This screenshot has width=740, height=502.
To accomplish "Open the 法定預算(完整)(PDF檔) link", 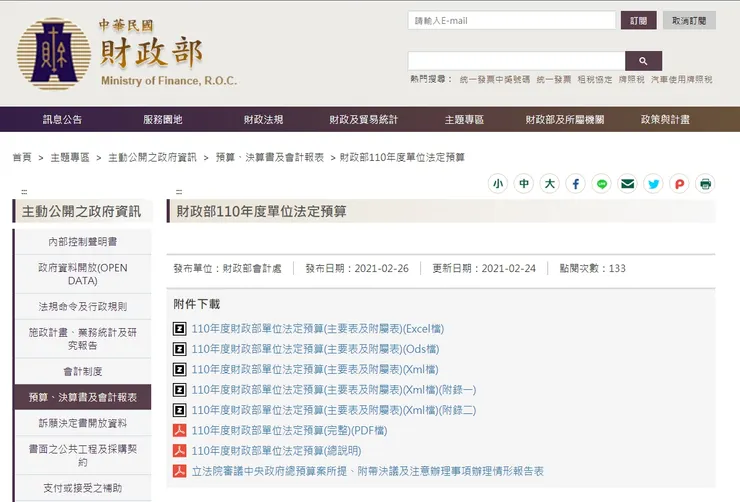I will (x=289, y=430).
